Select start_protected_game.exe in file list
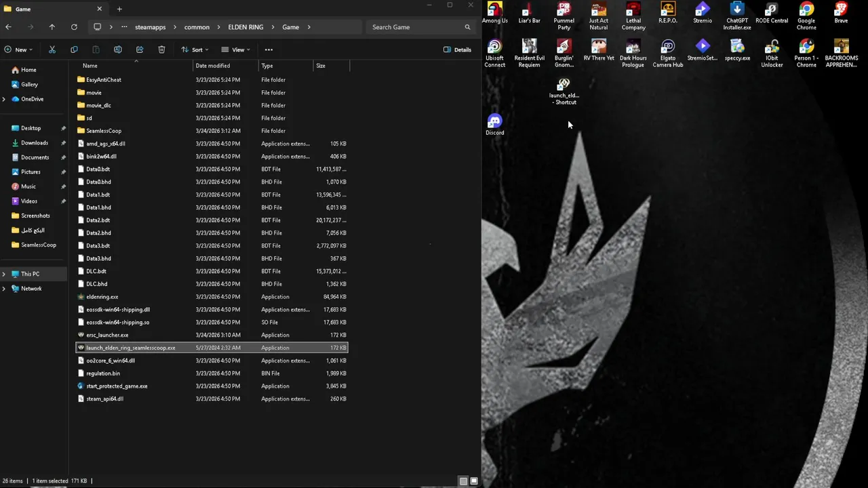Viewport: 868px width, 488px height. (x=212, y=386)
